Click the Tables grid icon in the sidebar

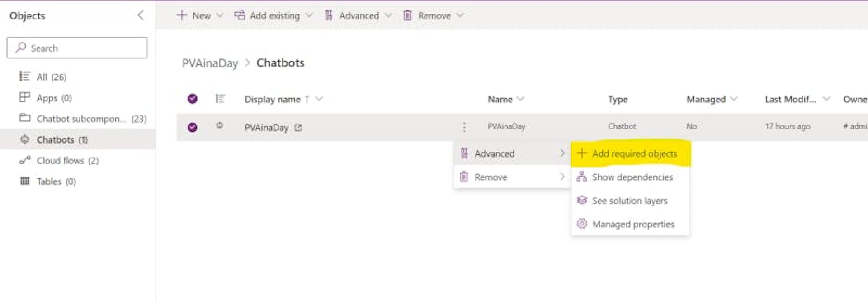tap(24, 181)
